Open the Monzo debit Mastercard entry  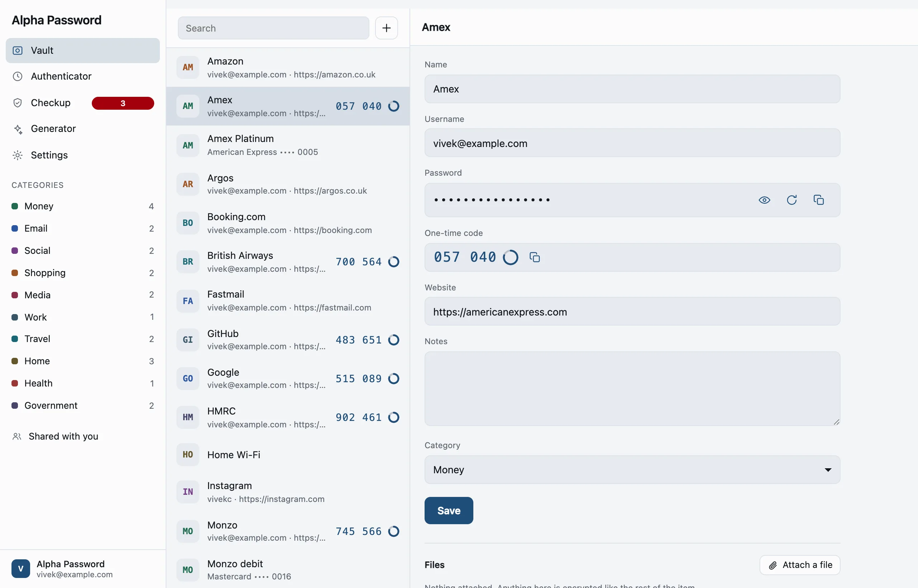(x=288, y=570)
